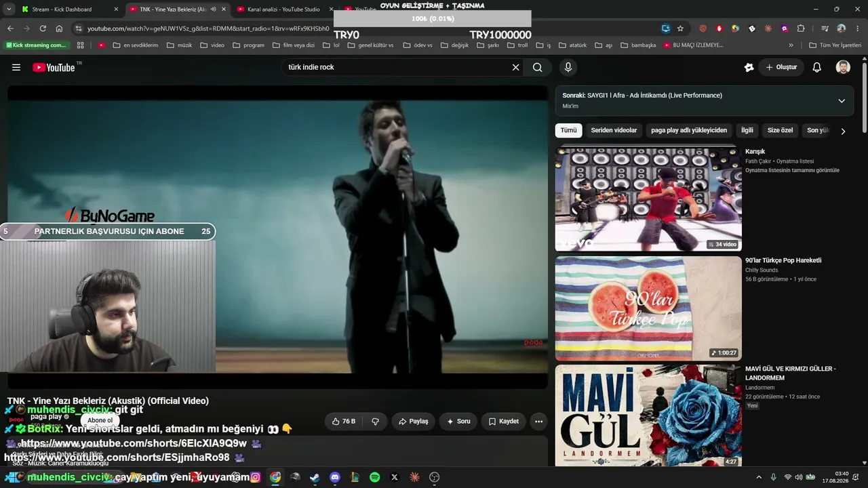Go to the YouTube home logo
868x488 pixels.
54,67
